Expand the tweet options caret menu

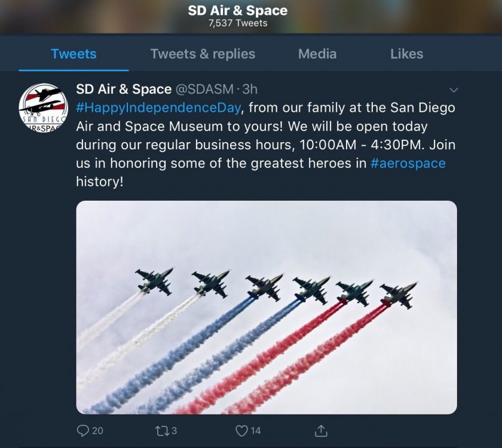coord(454,89)
